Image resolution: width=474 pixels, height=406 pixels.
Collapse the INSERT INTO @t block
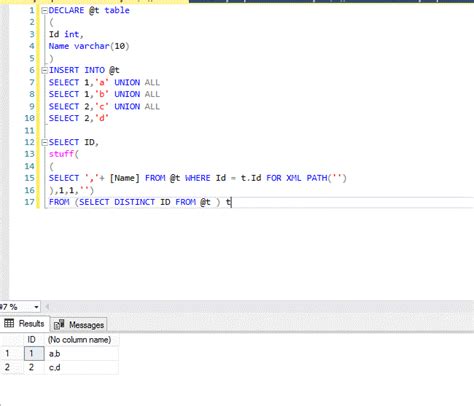(x=44, y=70)
